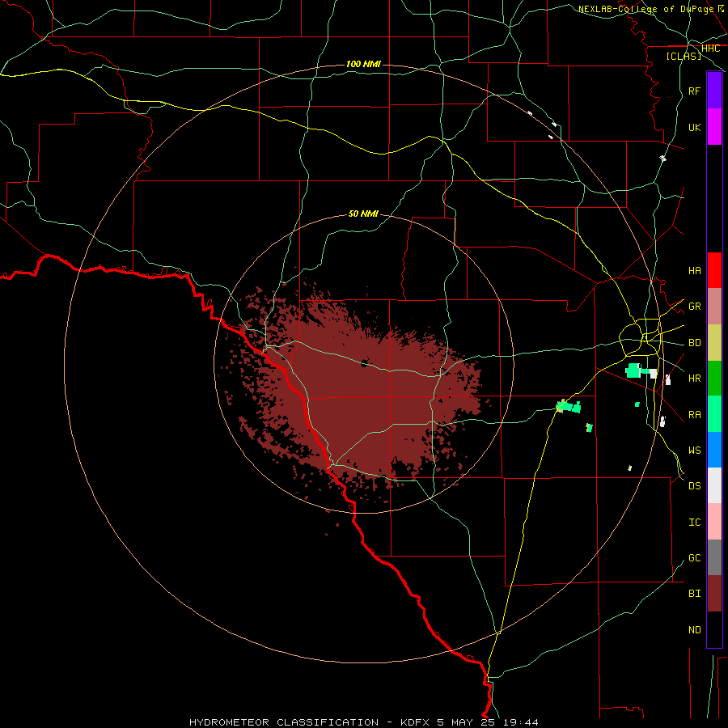Click the UK magenta legend swatch
Viewport: 728px width, 728px height.
[714, 127]
